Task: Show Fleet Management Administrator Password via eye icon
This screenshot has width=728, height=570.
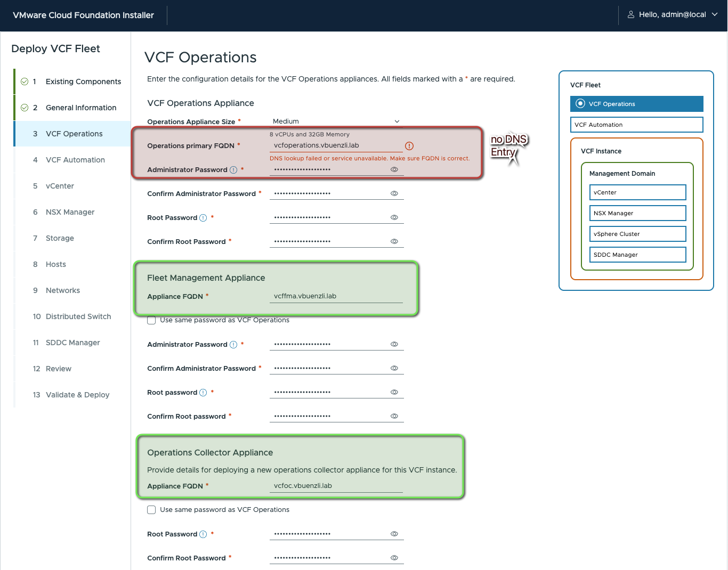Action: click(394, 344)
